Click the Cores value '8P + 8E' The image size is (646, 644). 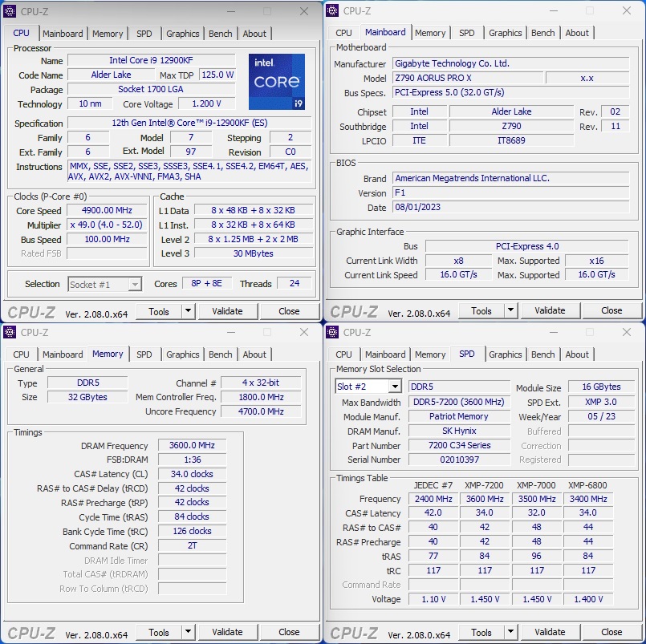pyautogui.click(x=207, y=283)
